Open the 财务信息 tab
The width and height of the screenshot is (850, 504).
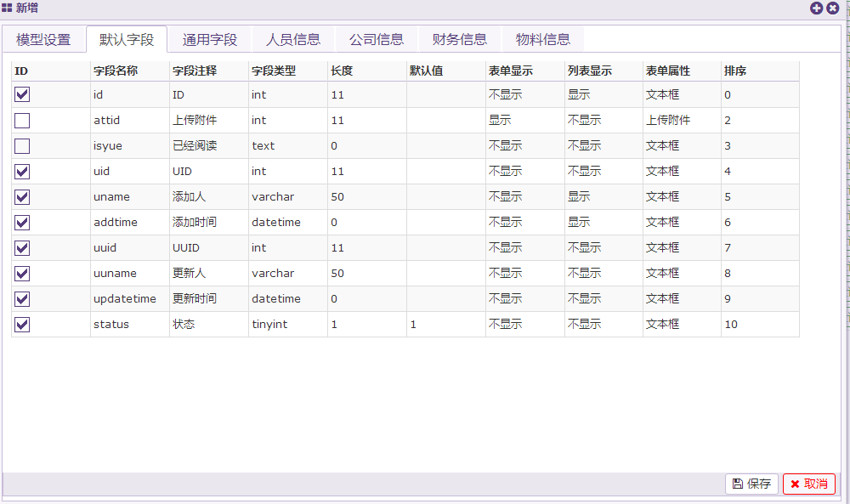(x=460, y=39)
